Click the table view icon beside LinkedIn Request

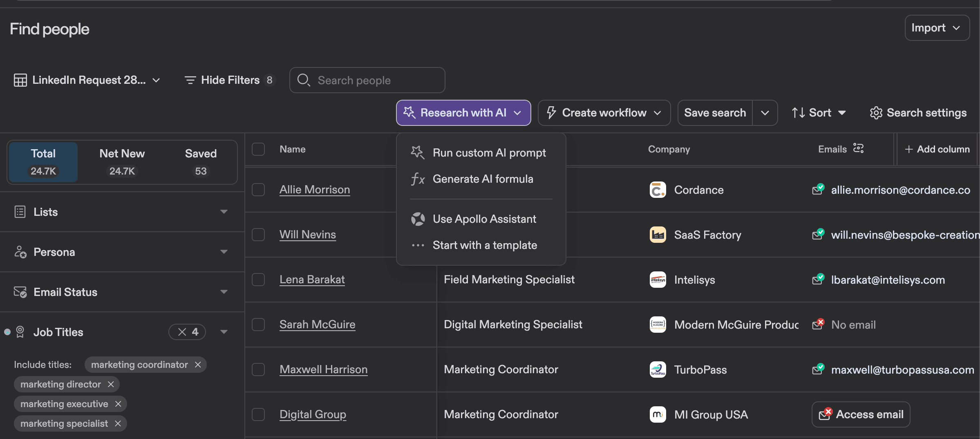(20, 80)
